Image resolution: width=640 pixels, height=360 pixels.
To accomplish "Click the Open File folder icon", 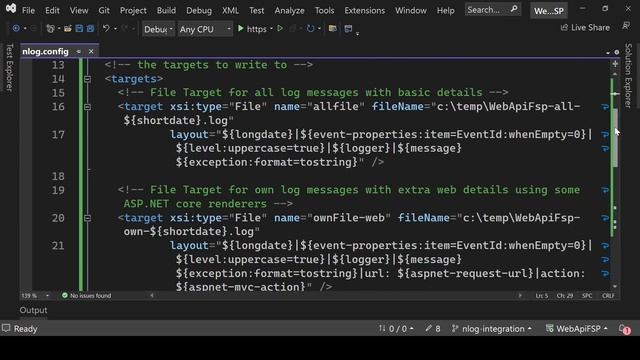I will pos(68,29).
